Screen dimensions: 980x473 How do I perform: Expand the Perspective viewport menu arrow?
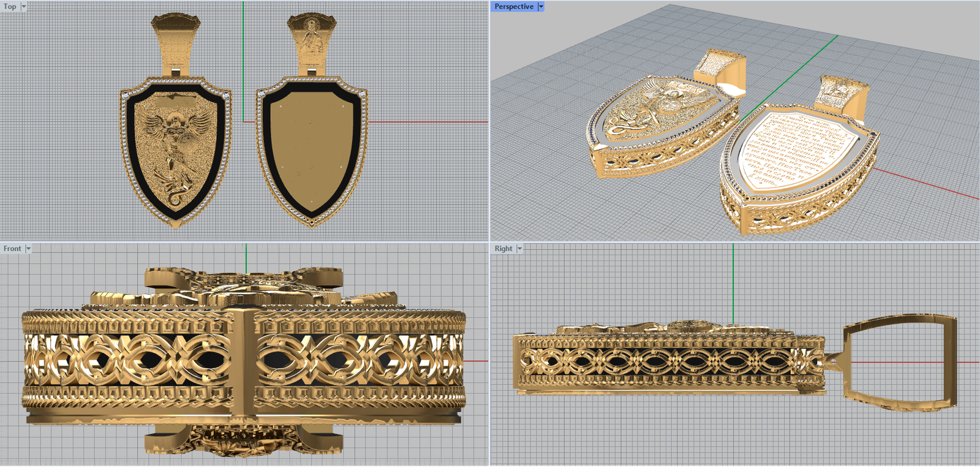[x=540, y=7]
